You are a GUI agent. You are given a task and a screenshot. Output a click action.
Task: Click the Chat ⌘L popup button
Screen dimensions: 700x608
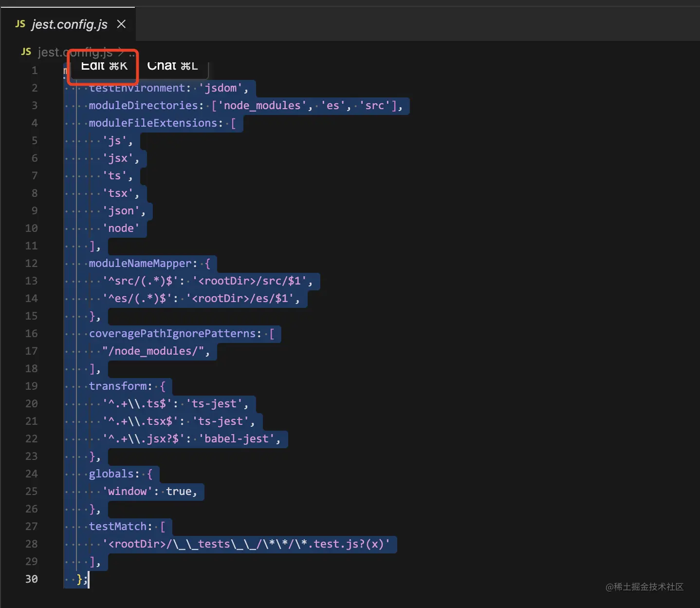tap(172, 66)
